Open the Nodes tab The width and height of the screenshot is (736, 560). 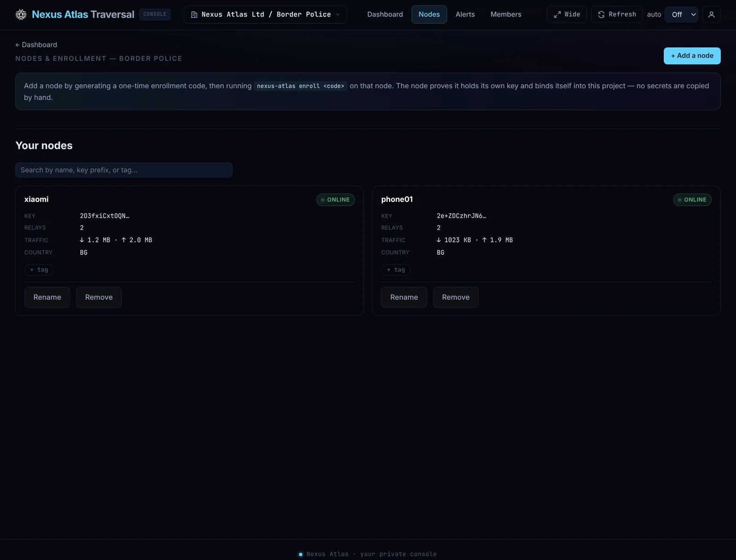coord(429,15)
